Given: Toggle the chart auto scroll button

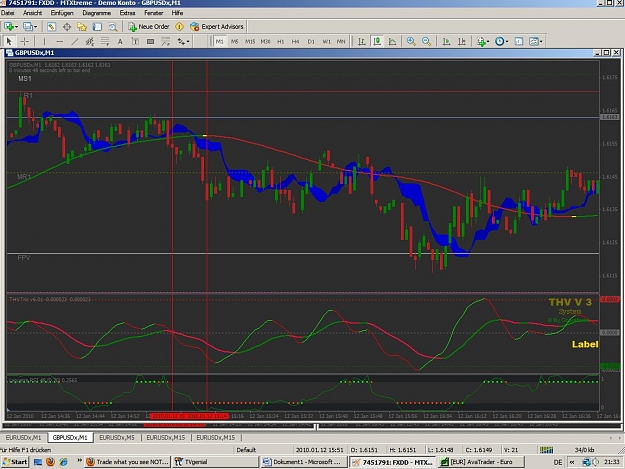Looking at the screenshot, I should [x=446, y=41].
